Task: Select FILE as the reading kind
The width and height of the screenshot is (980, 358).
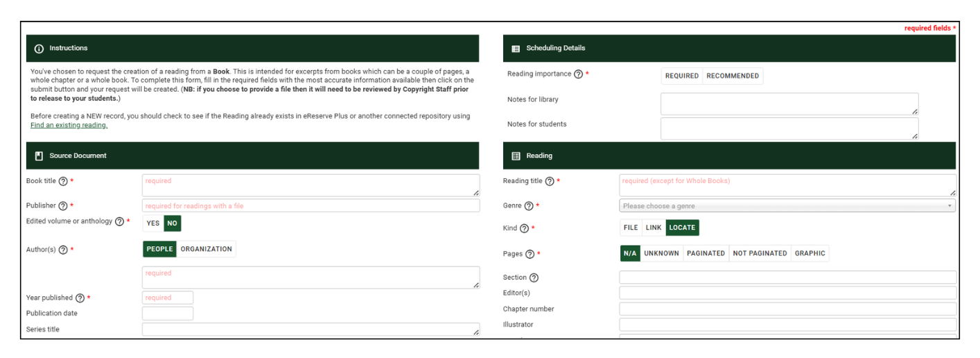Action: (x=631, y=228)
